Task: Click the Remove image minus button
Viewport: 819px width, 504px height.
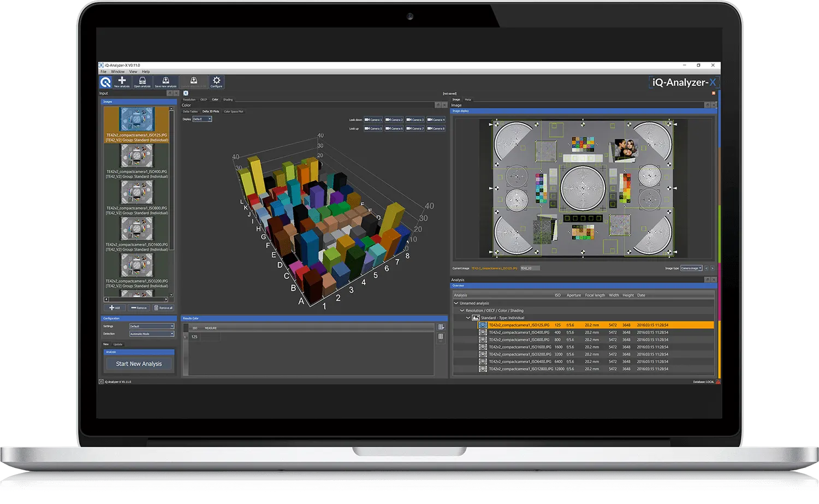Action: coord(139,308)
